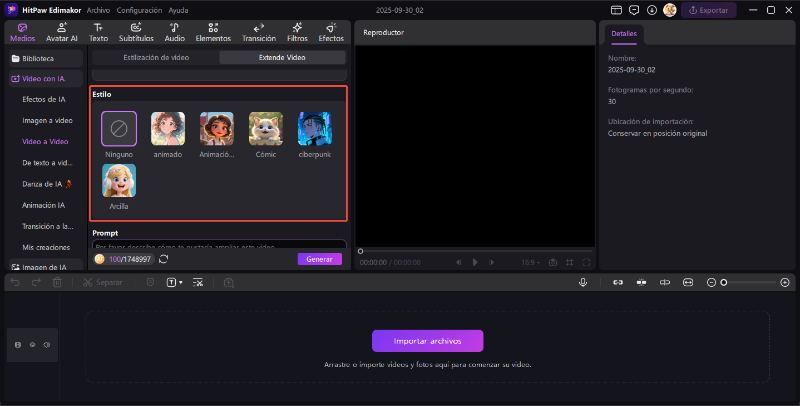Screen dimensions: 800x406
Task: Click the timeline zoom slider
Action: 750,283
